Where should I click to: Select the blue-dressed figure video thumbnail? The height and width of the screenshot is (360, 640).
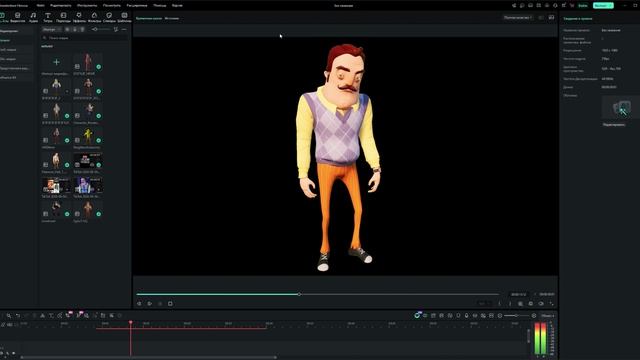88,185
